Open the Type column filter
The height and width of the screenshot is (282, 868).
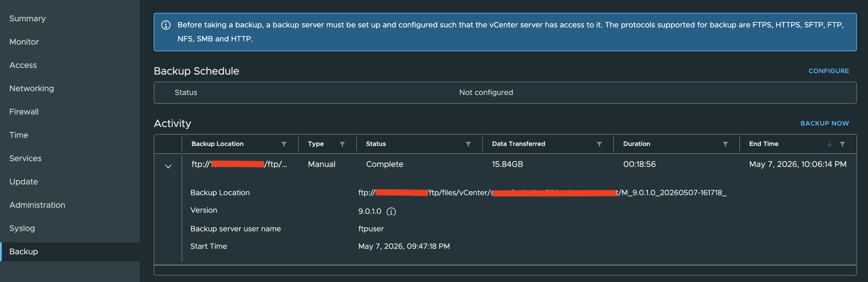pos(342,144)
